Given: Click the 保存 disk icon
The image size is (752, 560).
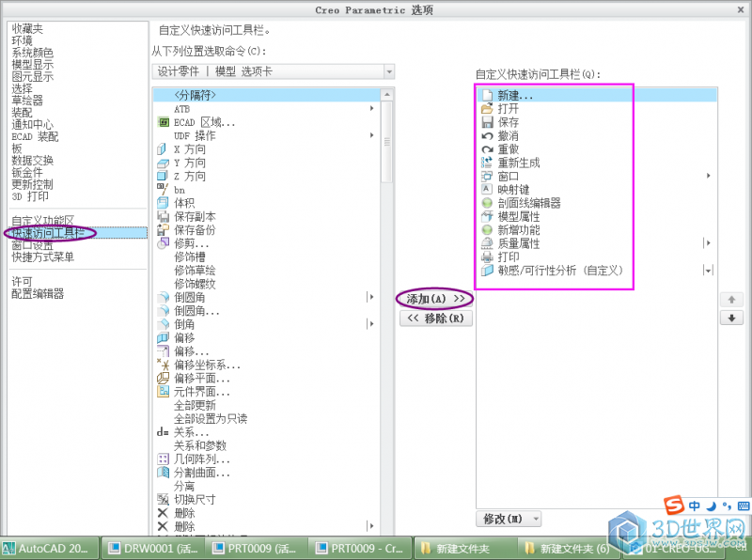Looking at the screenshot, I should tap(487, 122).
